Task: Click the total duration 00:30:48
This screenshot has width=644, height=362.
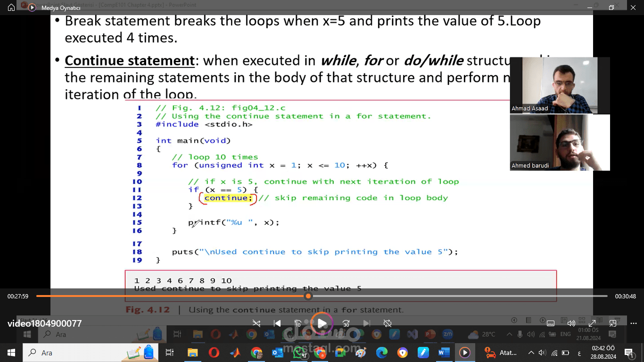Action: coord(625,296)
